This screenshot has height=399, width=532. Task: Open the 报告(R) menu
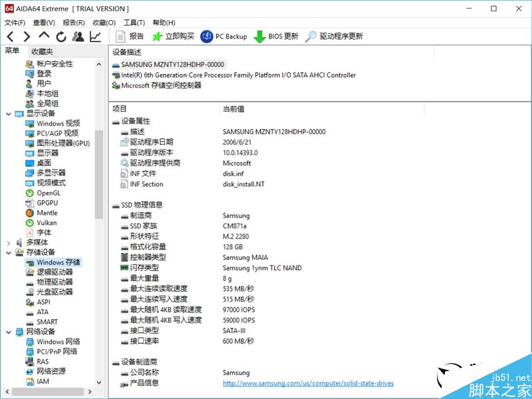pos(74,23)
